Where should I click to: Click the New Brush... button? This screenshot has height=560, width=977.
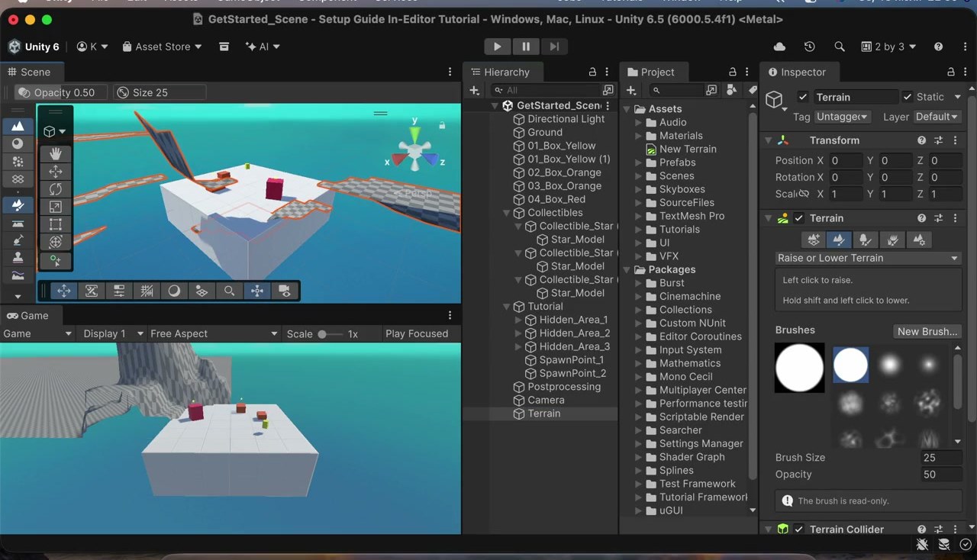[x=927, y=331]
